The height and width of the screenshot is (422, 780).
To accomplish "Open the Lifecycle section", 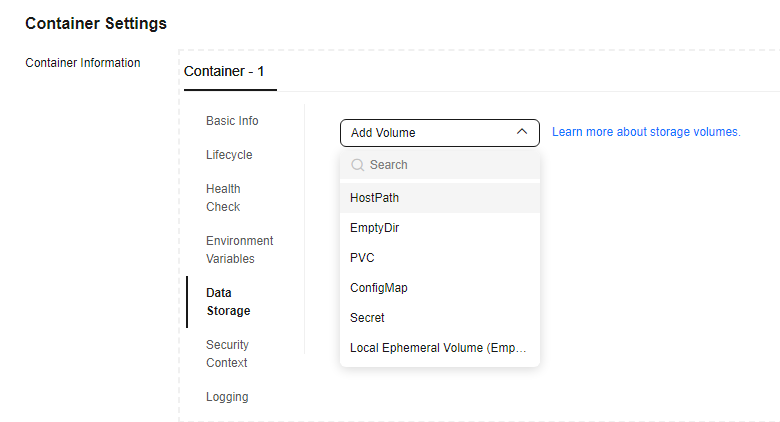I will [229, 155].
